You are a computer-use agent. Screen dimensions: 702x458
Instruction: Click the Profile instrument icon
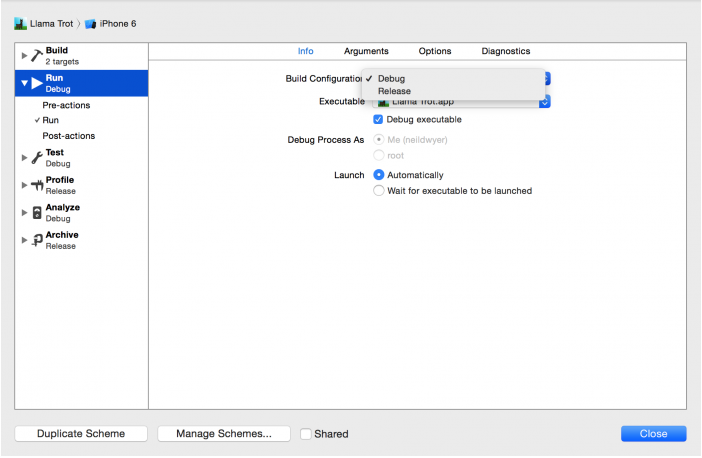[x=37, y=185]
